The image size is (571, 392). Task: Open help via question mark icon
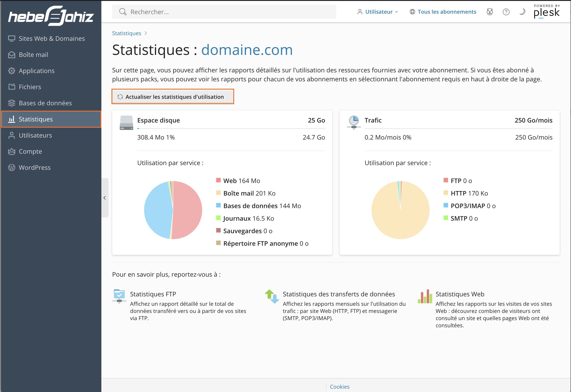[506, 12]
